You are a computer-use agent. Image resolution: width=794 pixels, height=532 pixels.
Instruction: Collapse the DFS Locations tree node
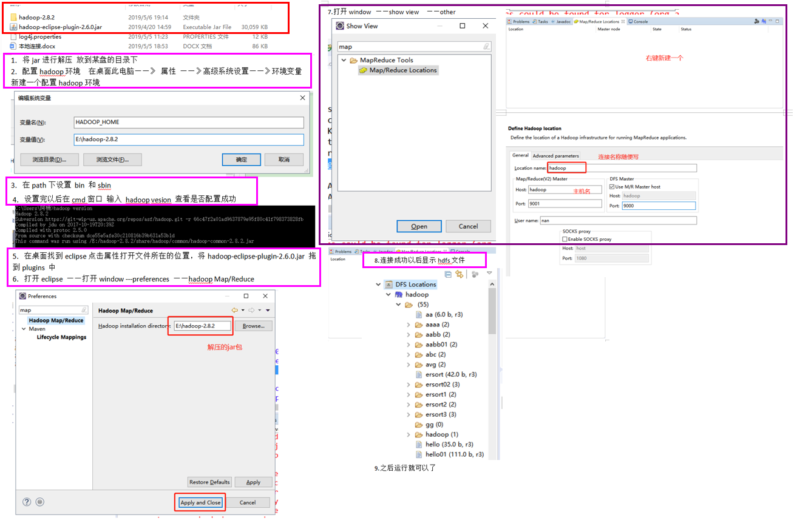tap(378, 285)
